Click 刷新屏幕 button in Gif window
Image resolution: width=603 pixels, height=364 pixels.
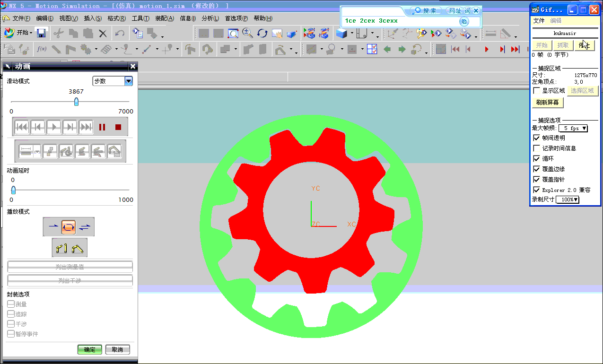point(548,103)
